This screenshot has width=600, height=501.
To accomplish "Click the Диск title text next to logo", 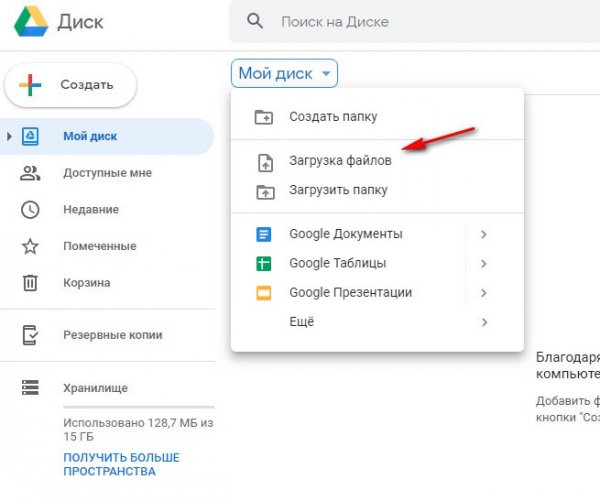I will point(80,22).
